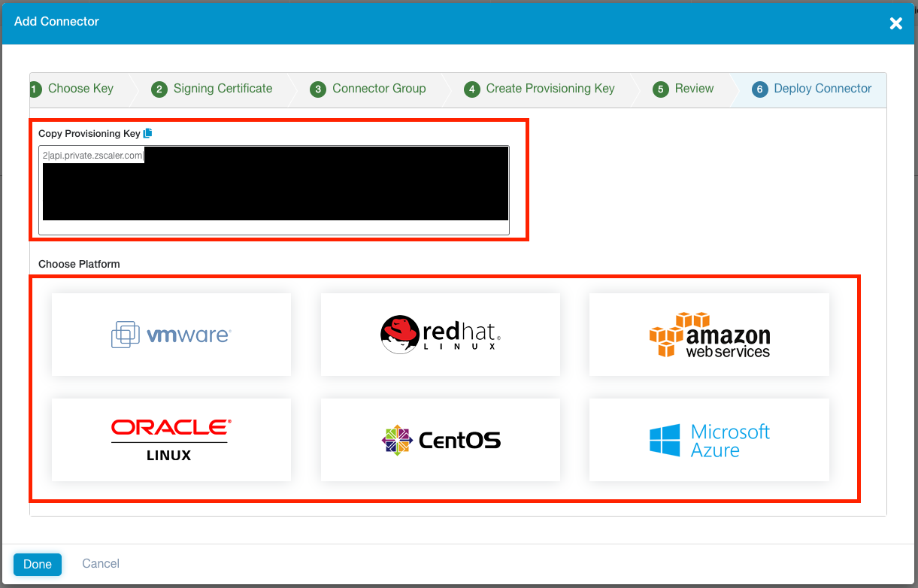This screenshot has height=588, width=918.
Task: Click the blue number 6 step badge
Action: click(759, 89)
